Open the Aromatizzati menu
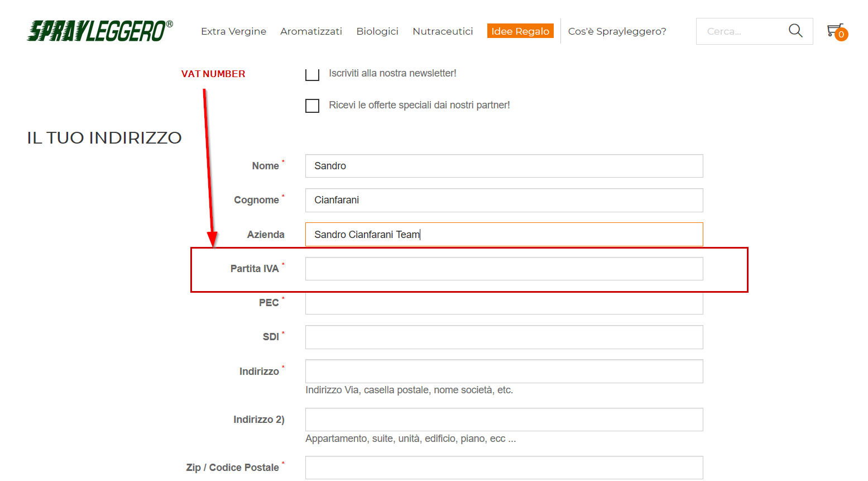868x481 pixels. 311,31
